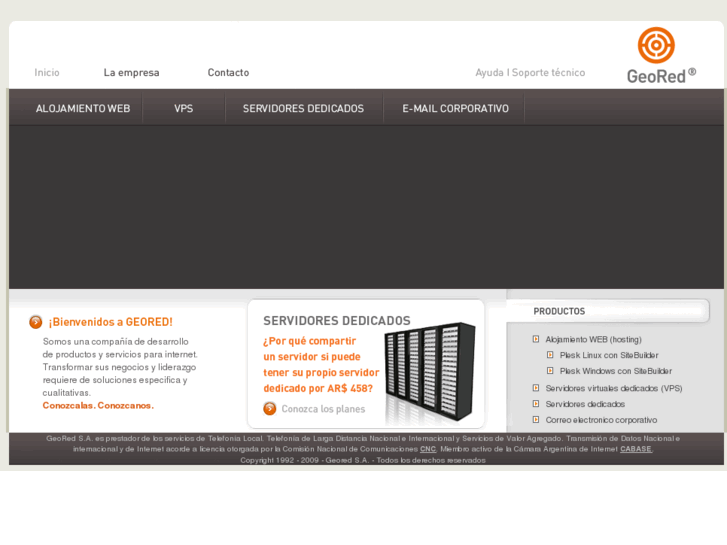727x545 pixels.
Task: Click the bullet icon beside Plesk Windows con SiteBuilder
Action: 550,371
